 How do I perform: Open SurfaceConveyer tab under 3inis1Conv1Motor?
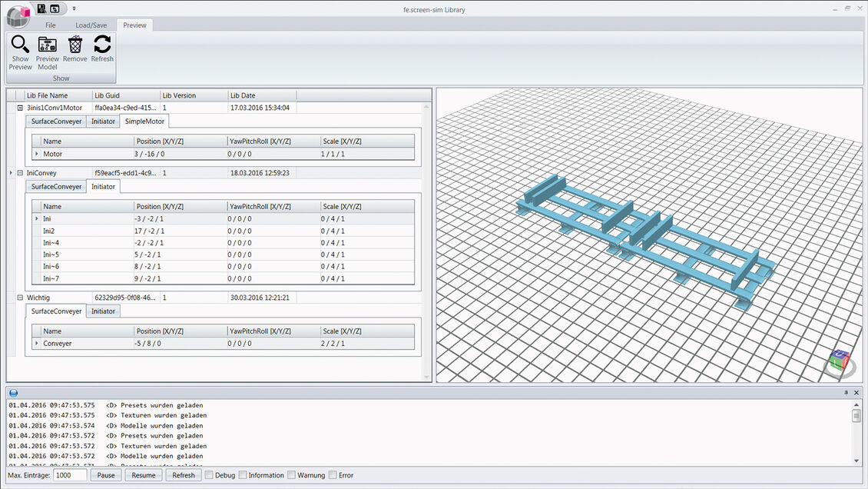[x=56, y=121]
